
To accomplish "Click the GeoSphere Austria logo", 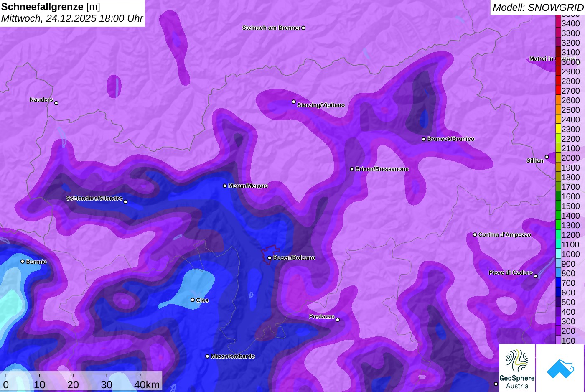I will [x=517, y=368].
